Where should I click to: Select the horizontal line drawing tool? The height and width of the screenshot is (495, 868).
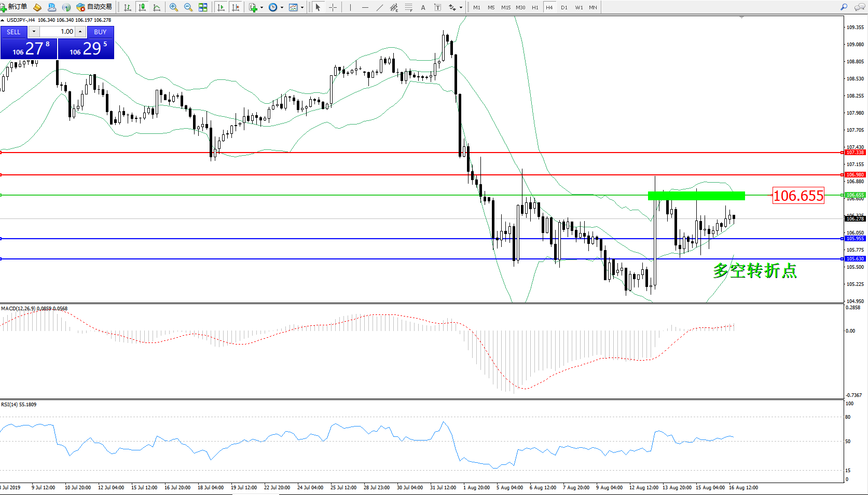(365, 7)
